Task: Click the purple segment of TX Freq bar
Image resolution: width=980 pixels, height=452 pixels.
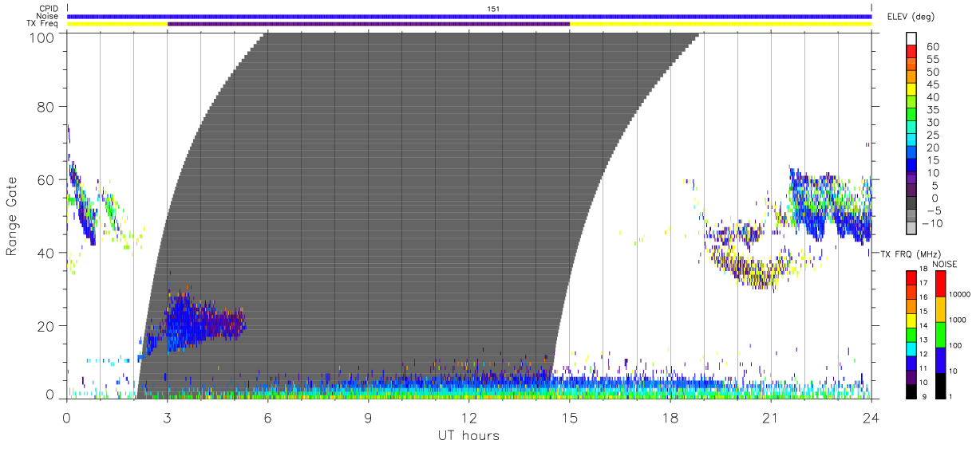Action: [x=369, y=24]
